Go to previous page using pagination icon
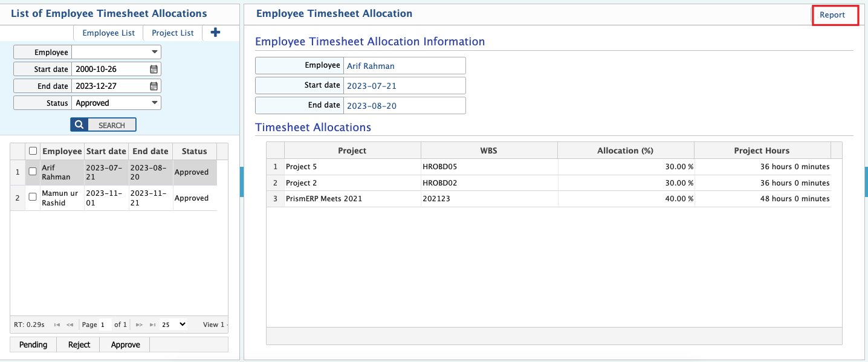 coord(70,325)
